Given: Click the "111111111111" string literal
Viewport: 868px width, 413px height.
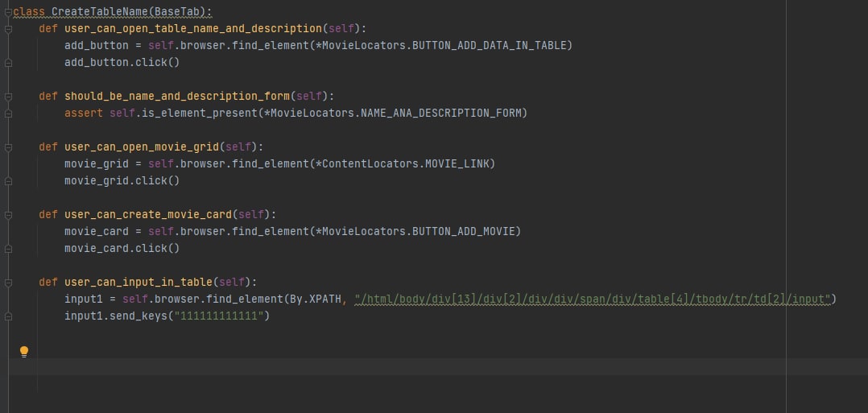Looking at the screenshot, I should pyautogui.click(x=219, y=316).
